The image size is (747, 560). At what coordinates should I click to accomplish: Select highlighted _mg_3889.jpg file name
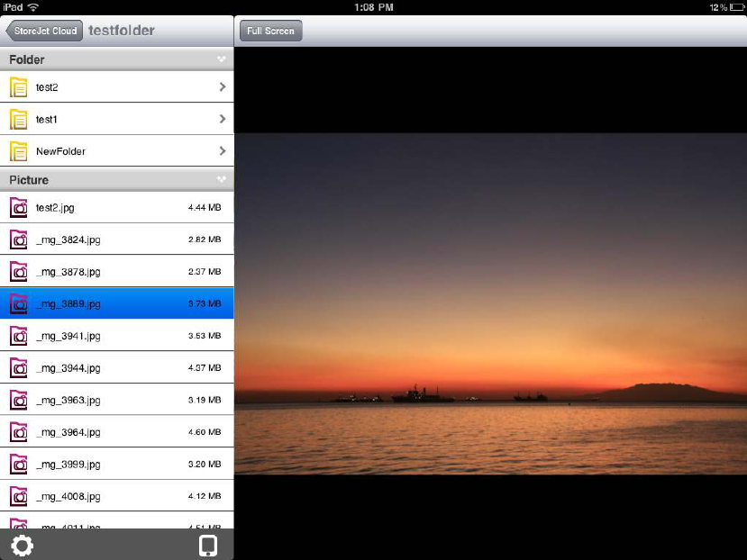[x=68, y=303]
